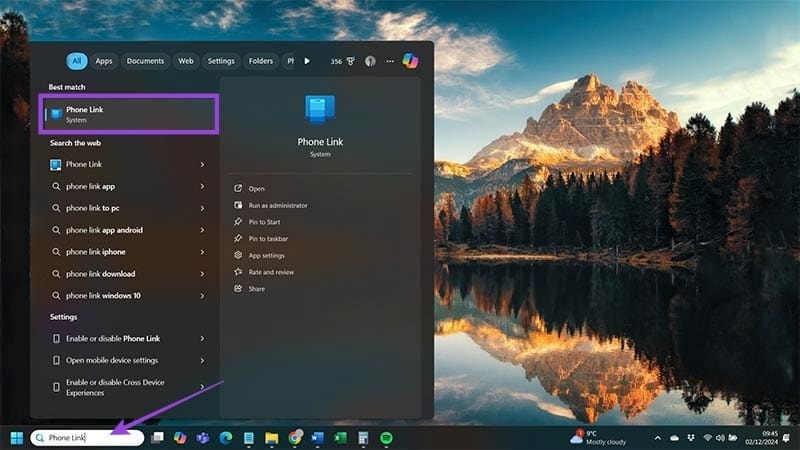The width and height of the screenshot is (800, 450).
Task: Expand 'Enable or disable Phone Link' setting
Action: [202, 339]
